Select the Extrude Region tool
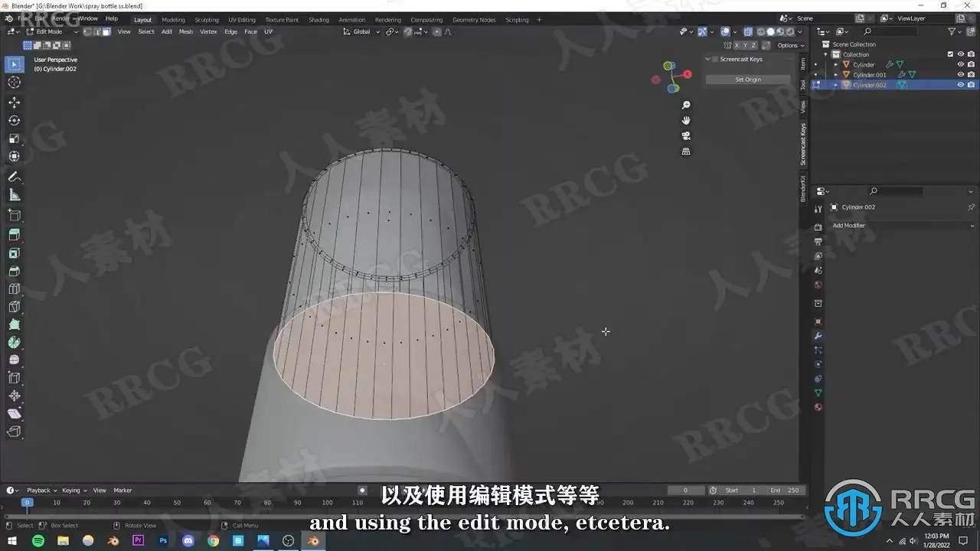The width and height of the screenshot is (980, 551). coord(14,235)
